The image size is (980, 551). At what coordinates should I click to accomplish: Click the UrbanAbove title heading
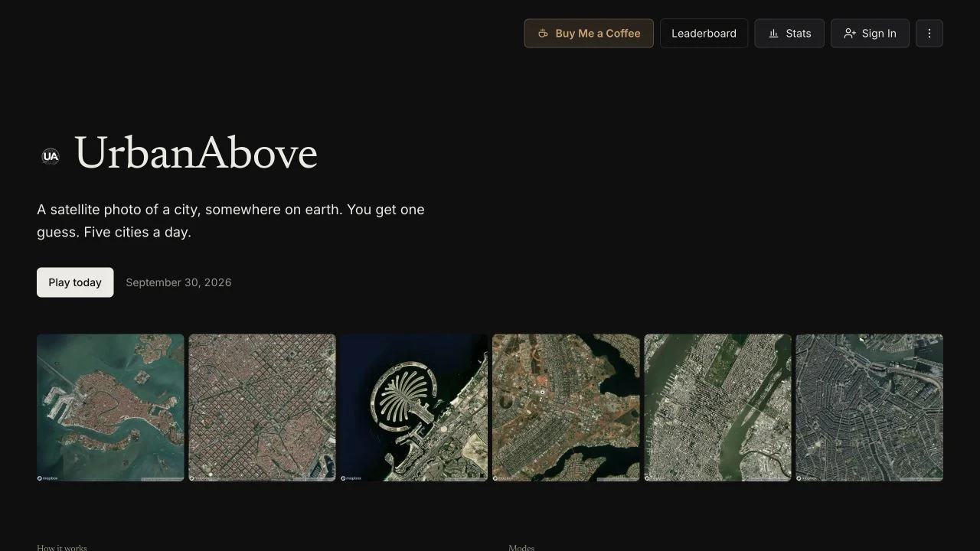tap(196, 153)
